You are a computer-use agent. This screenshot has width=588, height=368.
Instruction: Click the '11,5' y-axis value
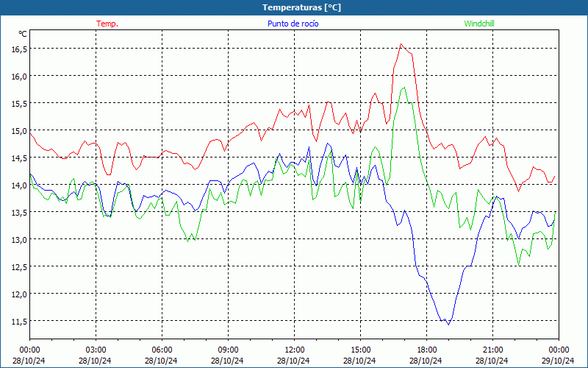20,321
